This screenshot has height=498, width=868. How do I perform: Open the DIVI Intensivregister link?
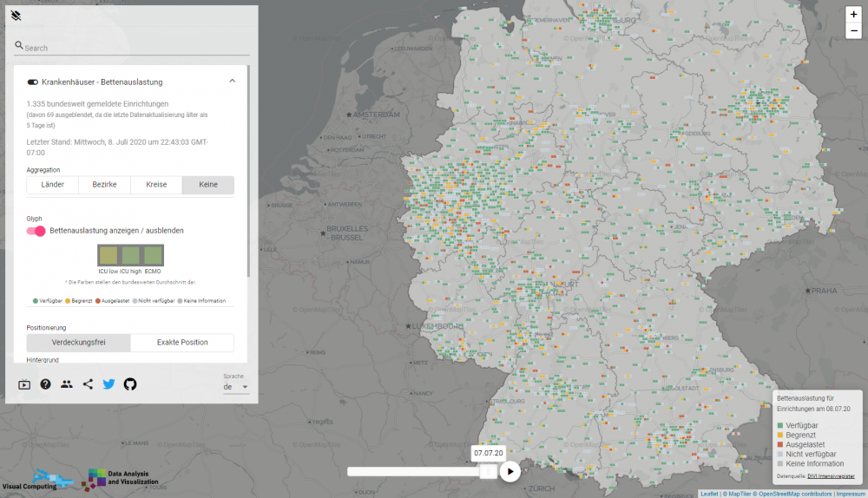pyautogui.click(x=831, y=476)
